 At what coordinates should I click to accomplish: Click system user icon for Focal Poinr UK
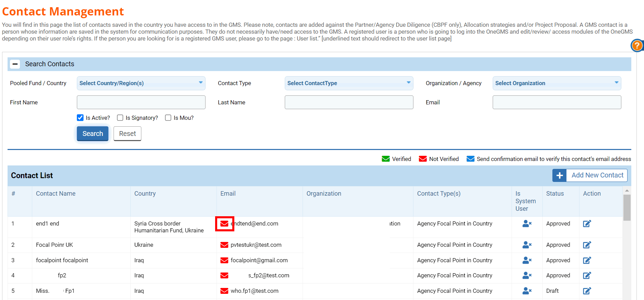[x=527, y=245]
